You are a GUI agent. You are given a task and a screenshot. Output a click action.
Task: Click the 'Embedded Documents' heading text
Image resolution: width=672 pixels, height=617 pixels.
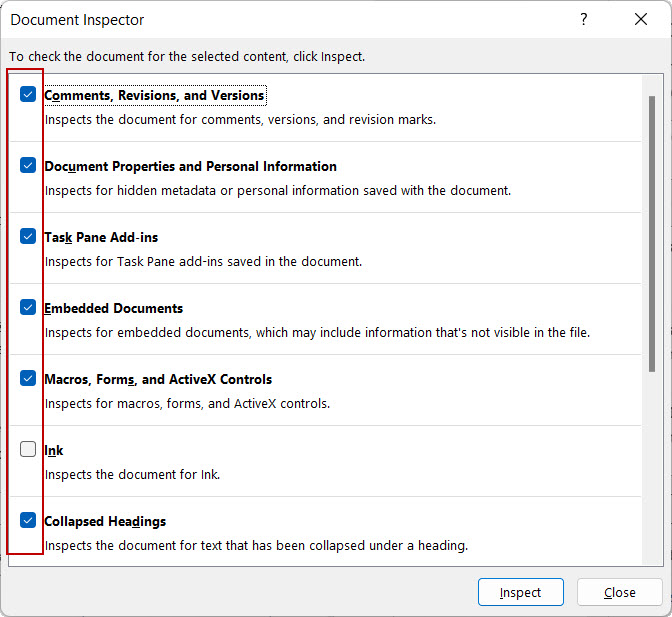pyautogui.click(x=113, y=309)
